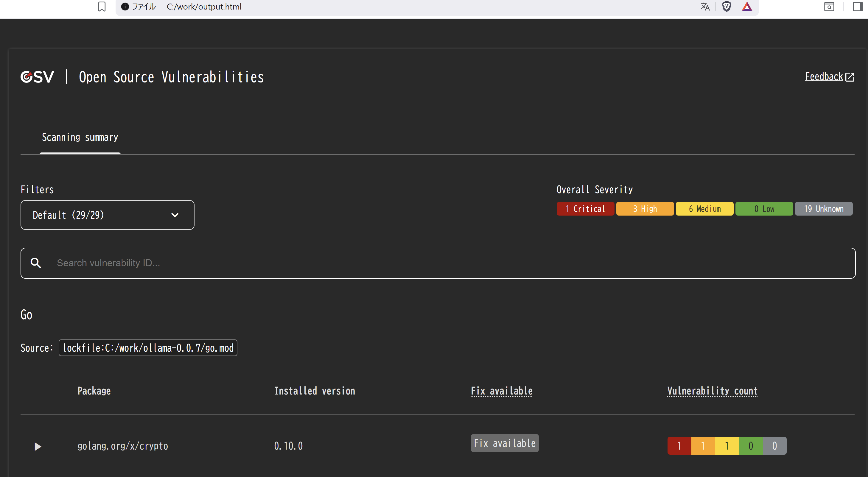Click the lockfile source path box
This screenshot has width=868, height=477.
(148, 348)
